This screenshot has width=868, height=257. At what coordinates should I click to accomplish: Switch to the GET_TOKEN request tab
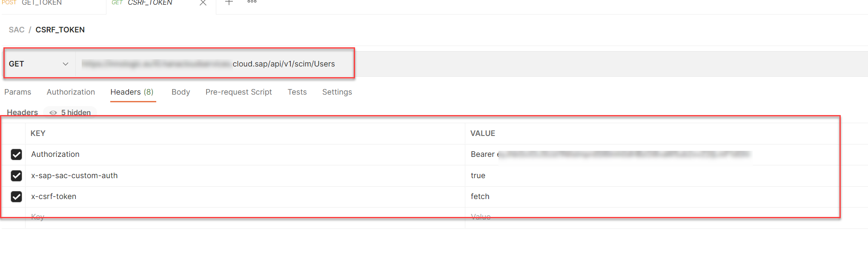[42, 3]
